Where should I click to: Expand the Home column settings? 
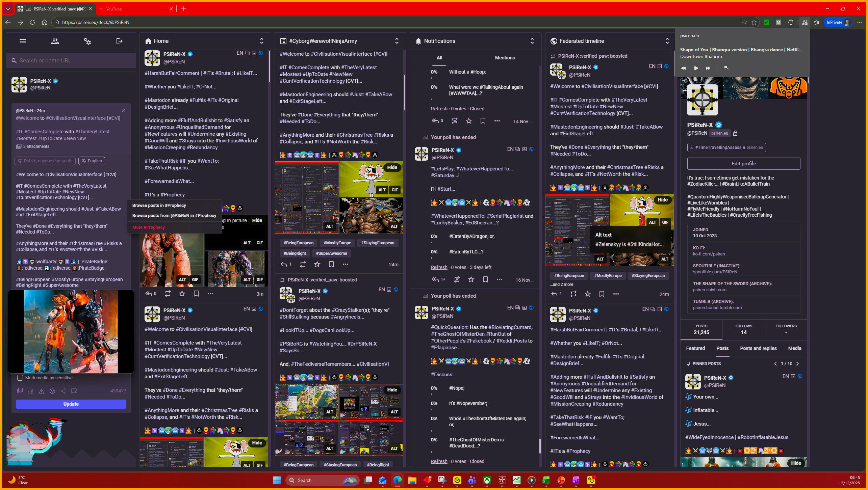pos(261,41)
